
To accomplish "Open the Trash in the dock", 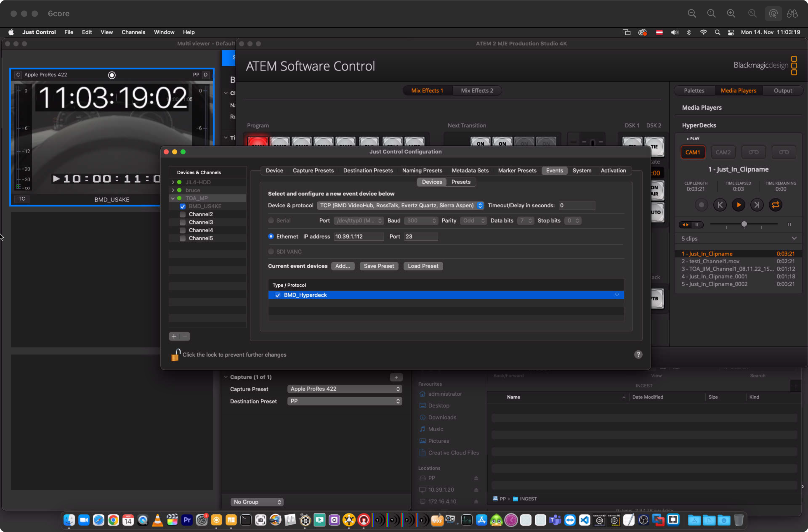I will tap(738, 520).
